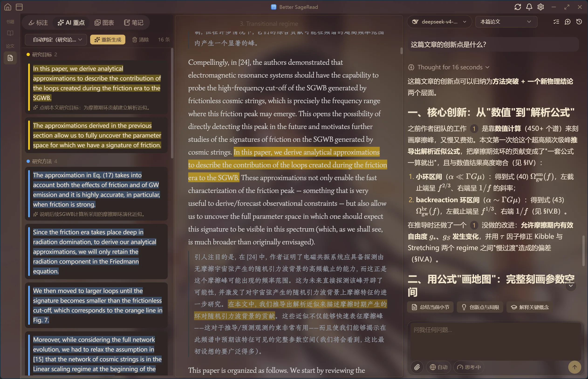
Task: Click the 创新点与局限 suggestion
Action: click(480, 307)
